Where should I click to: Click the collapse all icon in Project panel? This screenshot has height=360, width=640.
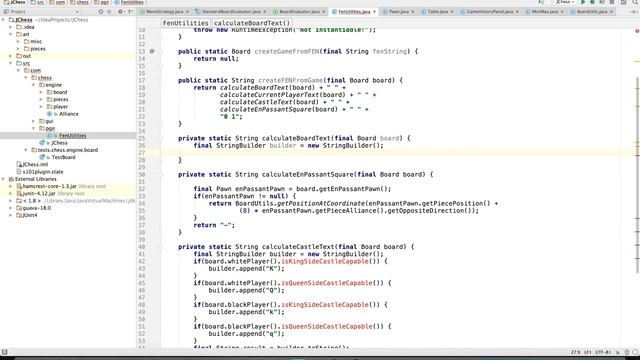[109, 12]
